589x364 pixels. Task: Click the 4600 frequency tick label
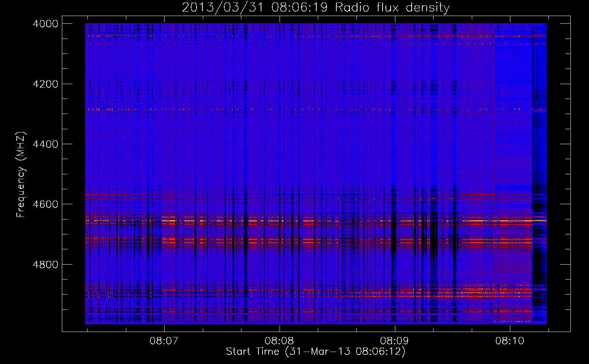pos(46,204)
